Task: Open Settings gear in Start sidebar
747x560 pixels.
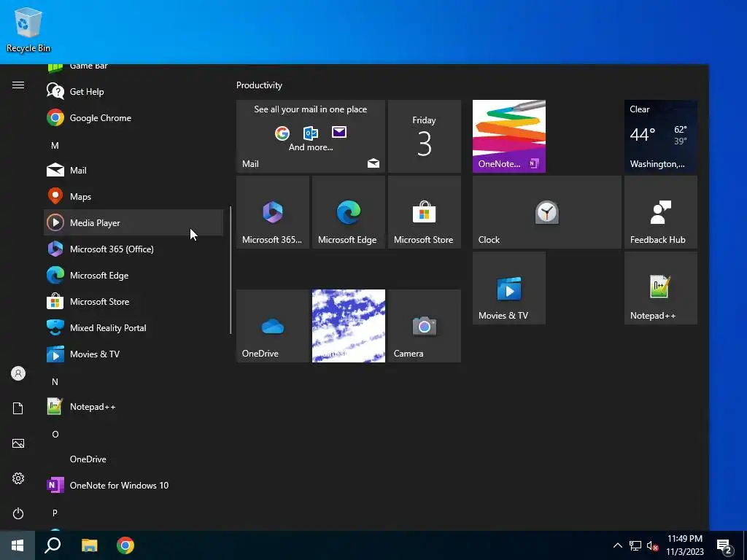Action: [x=18, y=478]
